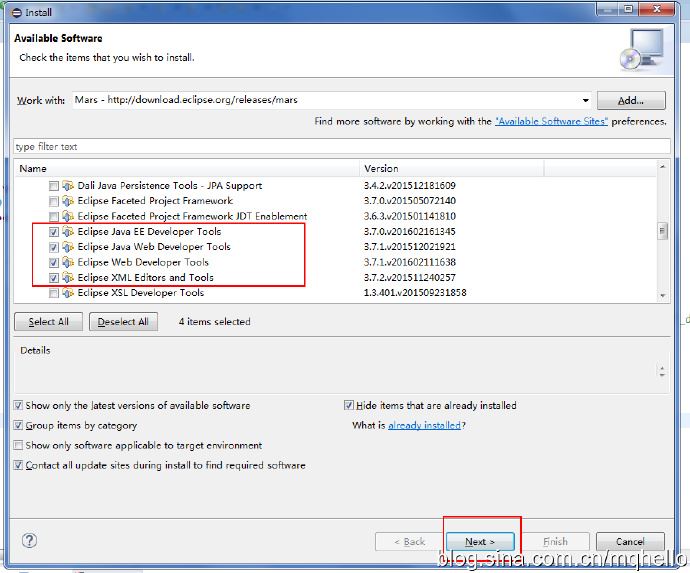Click the Eclipse Web Developer Tools icon
The width and height of the screenshot is (690, 573).
(68, 262)
